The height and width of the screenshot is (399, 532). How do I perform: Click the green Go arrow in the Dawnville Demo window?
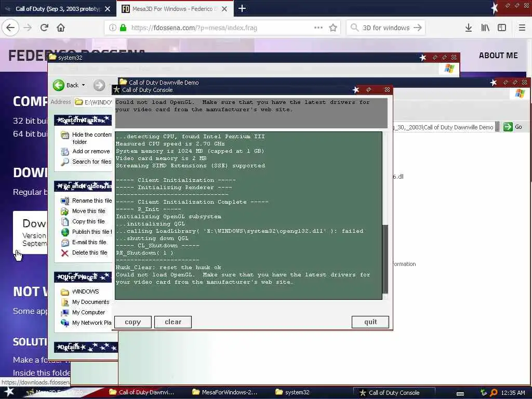tap(508, 127)
